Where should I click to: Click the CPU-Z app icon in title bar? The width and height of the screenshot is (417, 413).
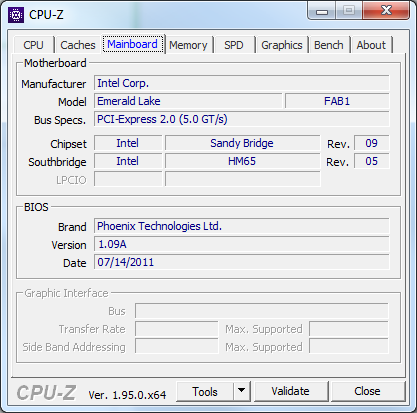(x=16, y=15)
